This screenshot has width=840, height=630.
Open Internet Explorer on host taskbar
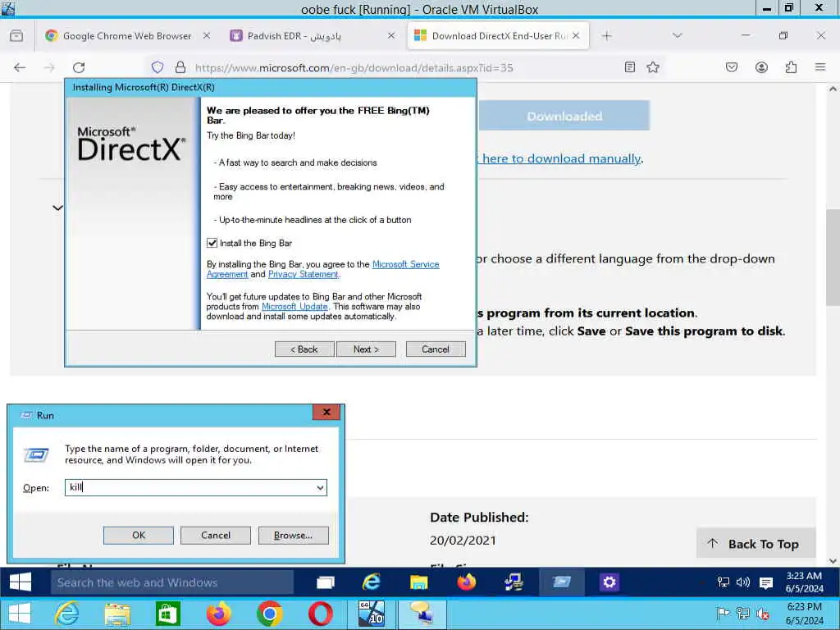67,614
